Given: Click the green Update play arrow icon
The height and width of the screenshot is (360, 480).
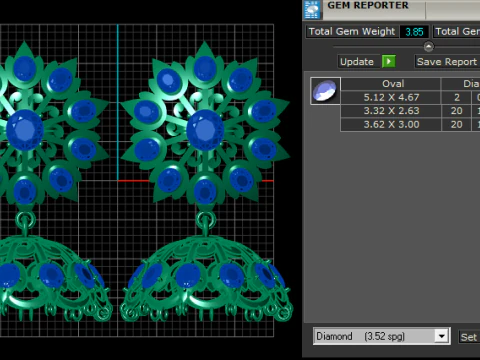Looking at the screenshot, I should [x=389, y=61].
